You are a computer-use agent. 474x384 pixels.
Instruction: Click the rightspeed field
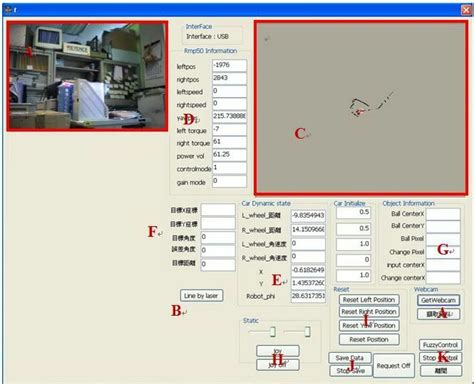pos(229,104)
